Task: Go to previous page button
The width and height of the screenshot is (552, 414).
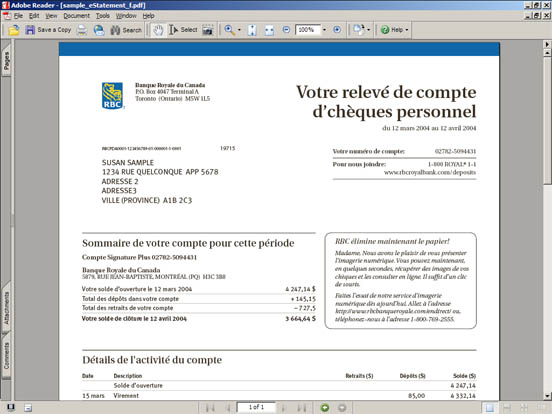Action: (x=228, y=408)
